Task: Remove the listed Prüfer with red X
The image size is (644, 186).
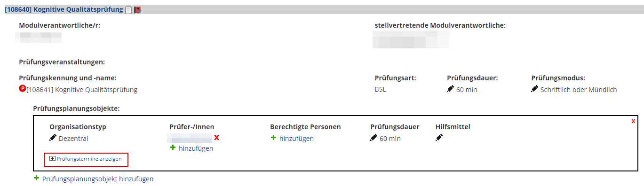Action: 217,138
